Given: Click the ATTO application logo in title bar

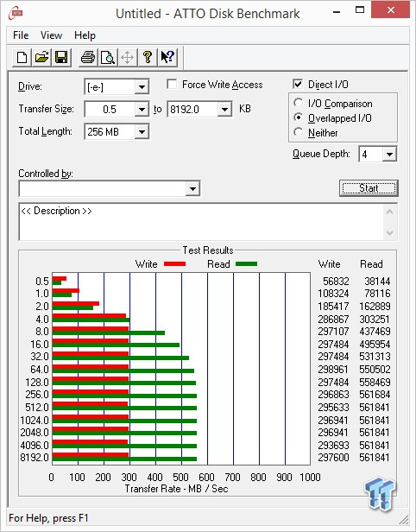Looking at the screenshot, I should [x=16, y=13].
